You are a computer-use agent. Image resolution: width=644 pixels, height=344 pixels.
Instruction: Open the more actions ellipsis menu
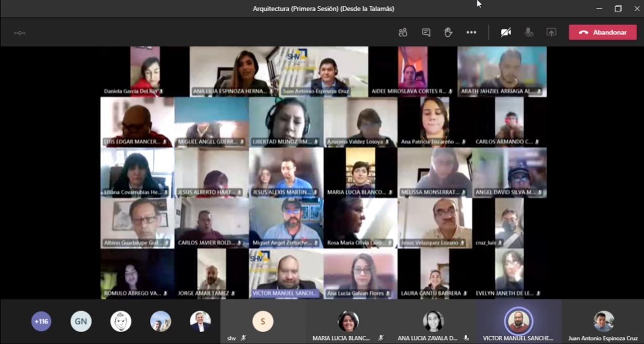click(471, 32)
